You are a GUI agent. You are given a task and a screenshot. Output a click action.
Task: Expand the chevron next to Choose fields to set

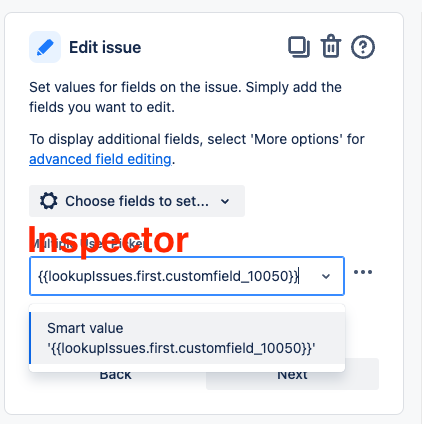[x=225, y=201]
